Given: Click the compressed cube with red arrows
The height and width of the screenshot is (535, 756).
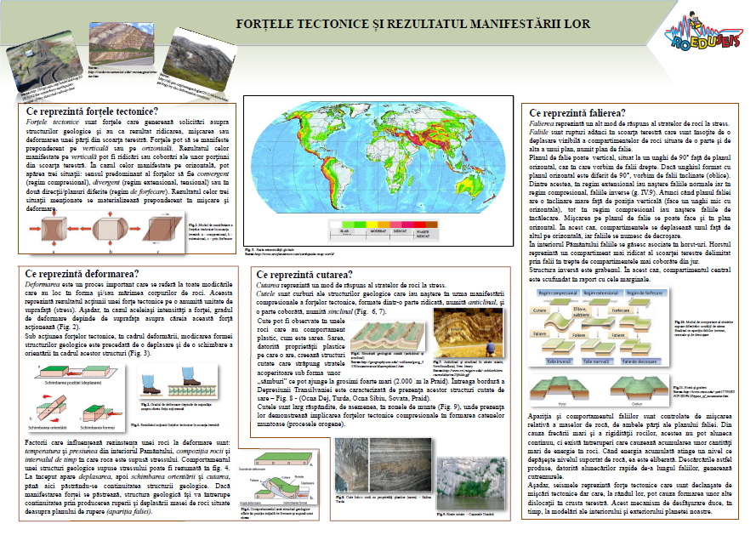Looking at the screenshot, I should 54,229.
